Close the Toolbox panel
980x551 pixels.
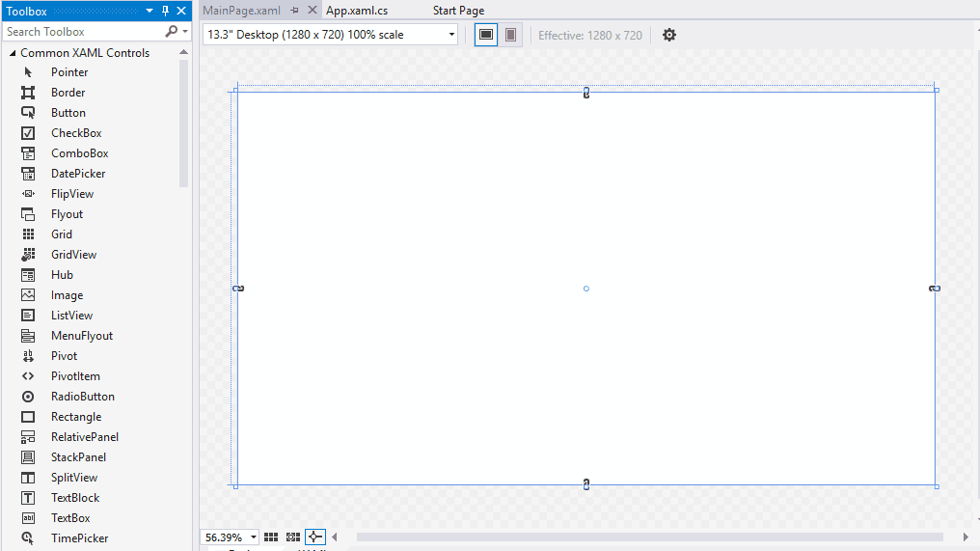coord(181,11)
